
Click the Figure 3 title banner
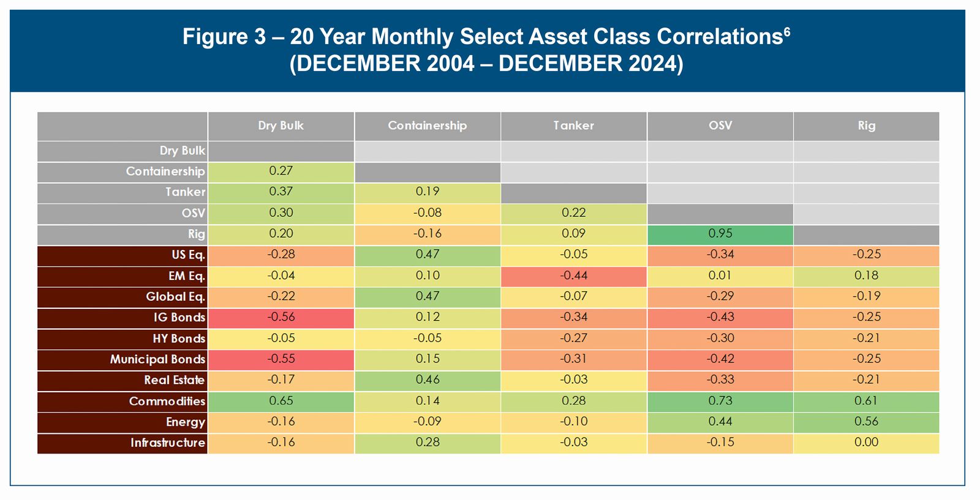[x=486, y=50]
